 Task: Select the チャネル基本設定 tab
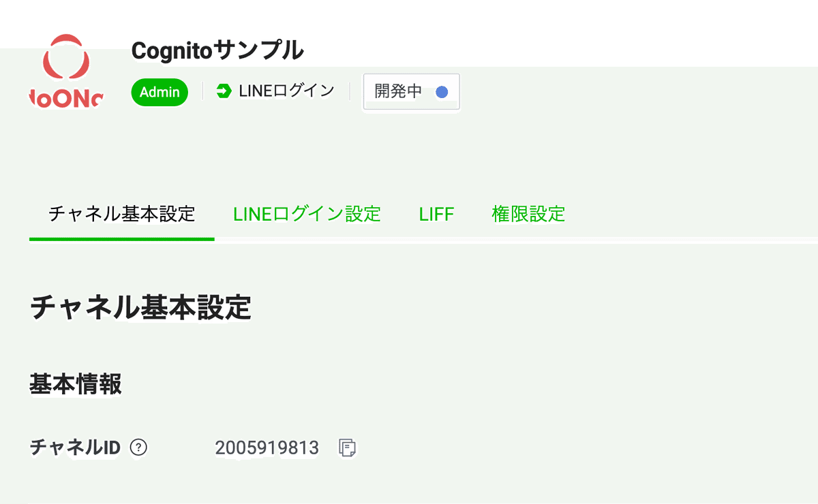tap(122, 214)
